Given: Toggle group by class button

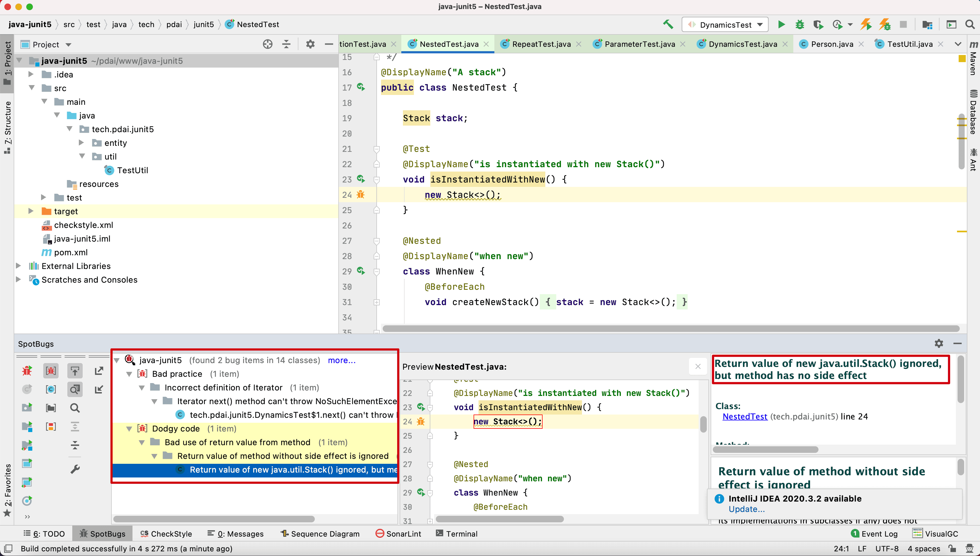Looking at the screenshot, I should pyautogui.click(x=51, y=389).
